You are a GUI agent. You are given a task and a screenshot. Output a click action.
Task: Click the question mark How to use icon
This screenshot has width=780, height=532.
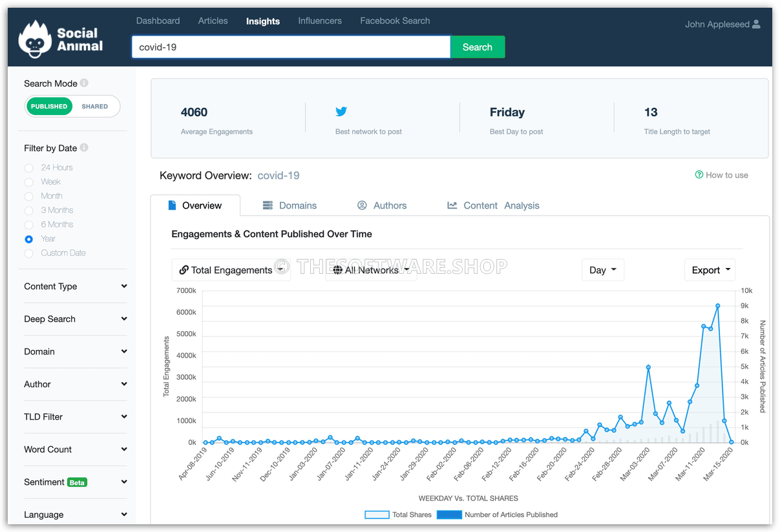699,175
